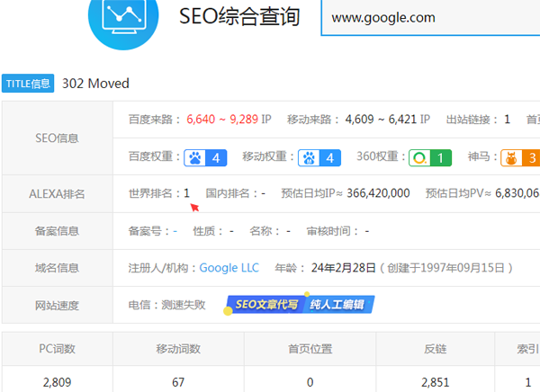Screen dimensions: 540x392
Task: Click the 神马 orange badge showing 3
Action: [520, 158]
